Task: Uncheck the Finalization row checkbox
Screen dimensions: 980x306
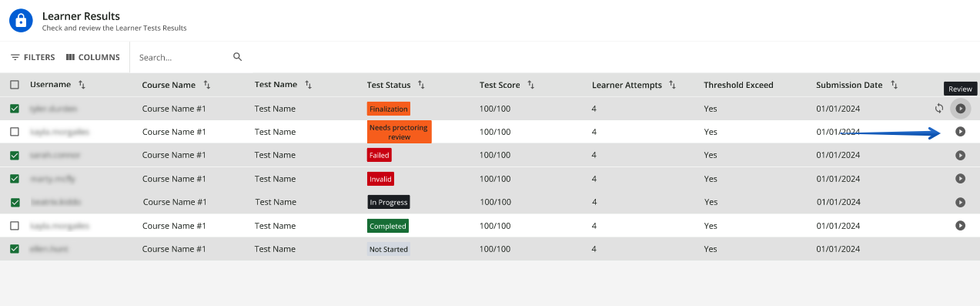Action: pos(15,109)
